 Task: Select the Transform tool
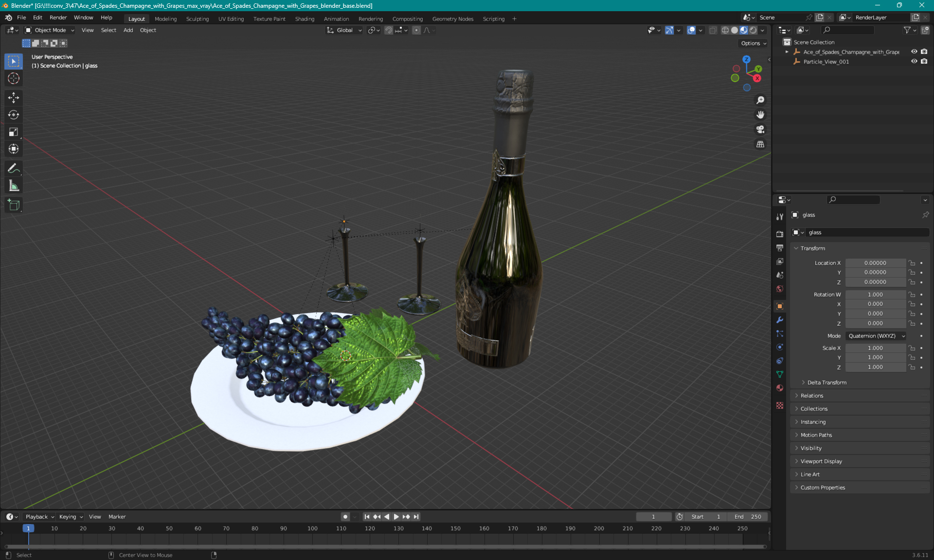[x=14, y=149]
